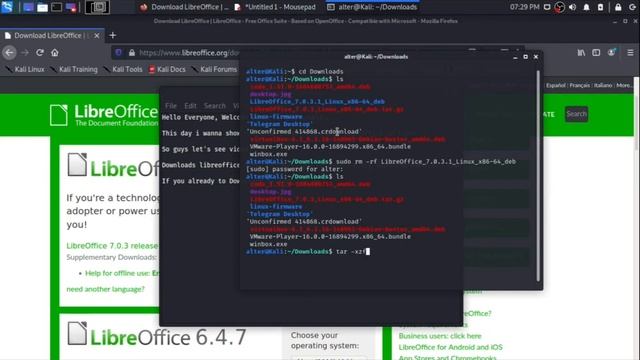This screenshot has height=360, width=640.
Task: Select the Download LibreOffice Firefox tab
Action: [52, 36]
